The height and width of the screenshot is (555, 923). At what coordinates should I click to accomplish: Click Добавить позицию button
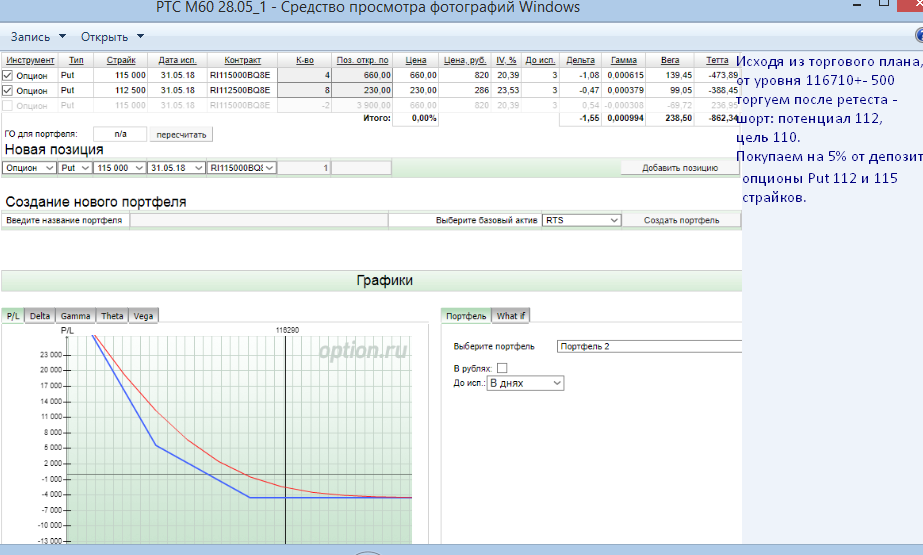tap(680, 168)
